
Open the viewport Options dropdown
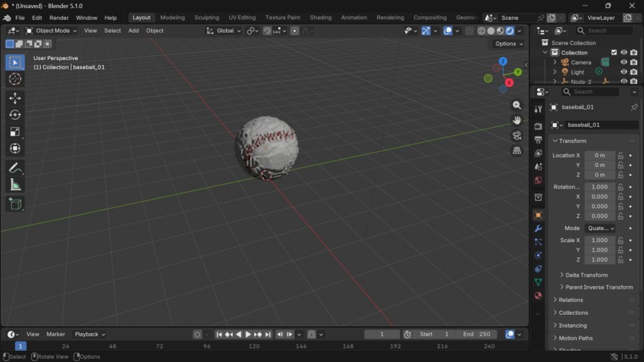coord(509,44)
